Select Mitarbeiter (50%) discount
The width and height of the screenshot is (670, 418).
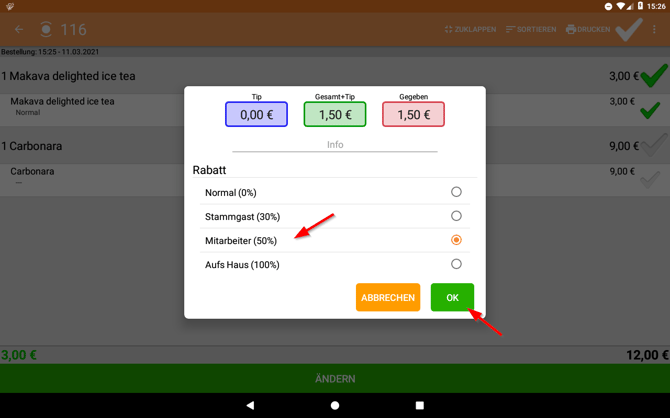pyautogui.click(x=456, y=240)
